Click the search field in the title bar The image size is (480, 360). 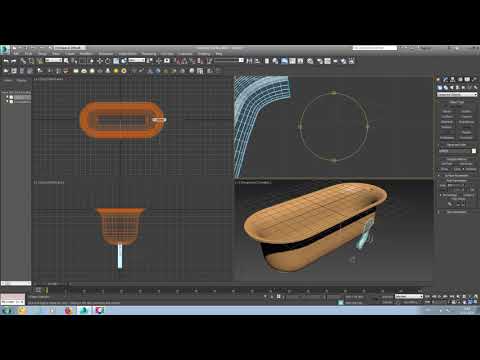[375, 48]
